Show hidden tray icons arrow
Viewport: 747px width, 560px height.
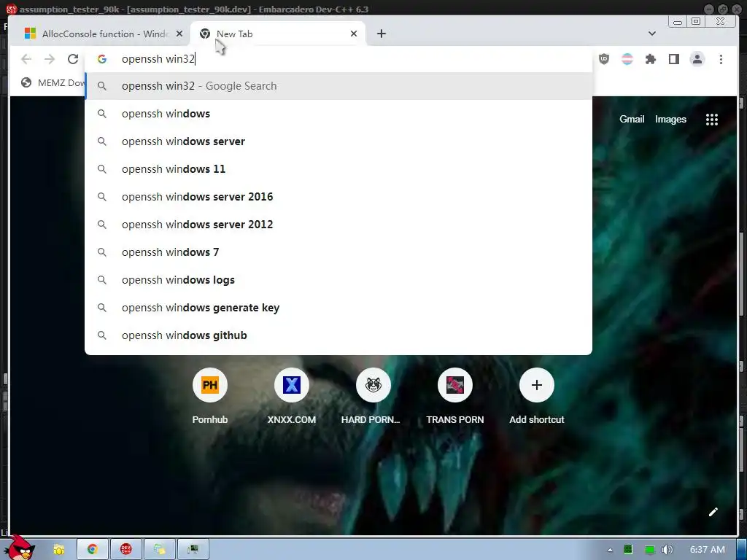pos(610,550)
